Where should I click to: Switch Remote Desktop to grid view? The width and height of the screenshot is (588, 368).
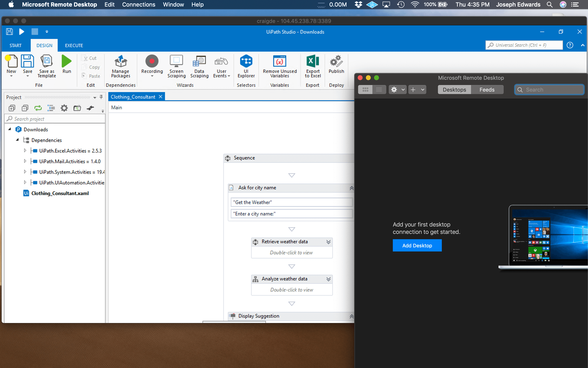click(365, 90)
